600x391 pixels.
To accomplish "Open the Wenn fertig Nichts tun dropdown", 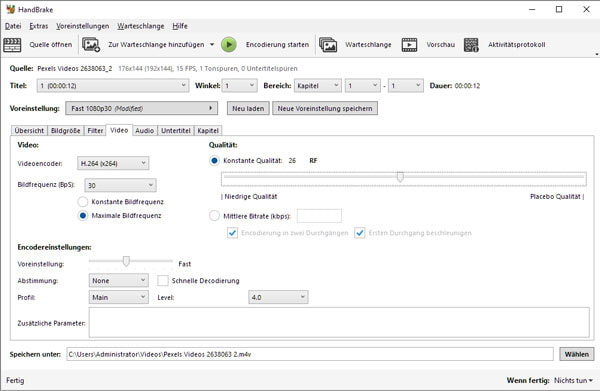I will click(573, 380).
